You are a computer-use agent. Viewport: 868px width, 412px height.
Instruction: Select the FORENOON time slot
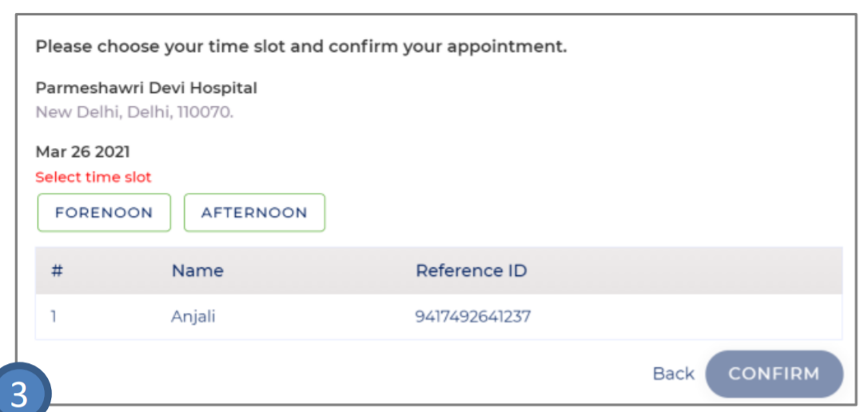coord(104,213)
